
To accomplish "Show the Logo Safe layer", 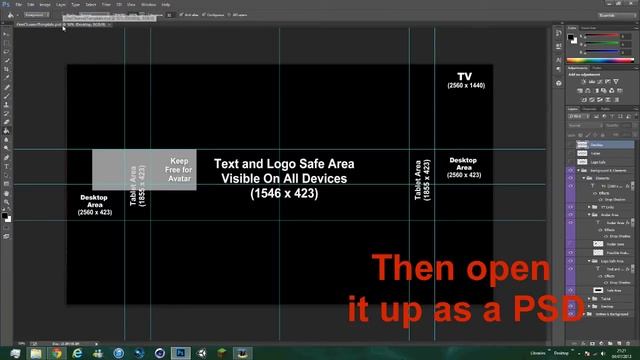I will [571, 162].
